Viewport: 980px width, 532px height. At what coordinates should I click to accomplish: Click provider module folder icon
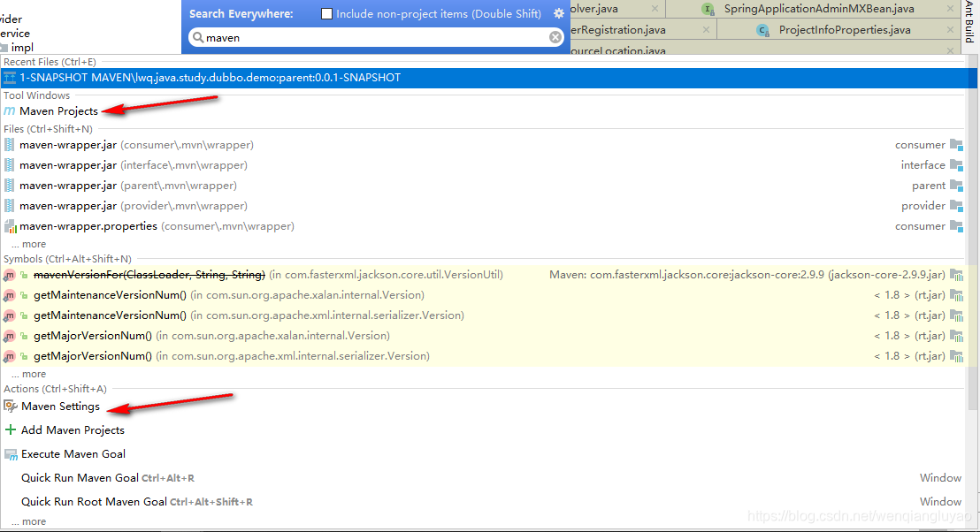[956, 206]
